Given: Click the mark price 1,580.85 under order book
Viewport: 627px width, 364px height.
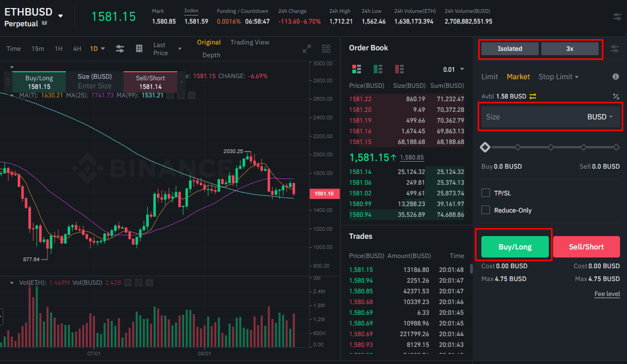Looking at the screenshot, I should click(x=412, y=157).
